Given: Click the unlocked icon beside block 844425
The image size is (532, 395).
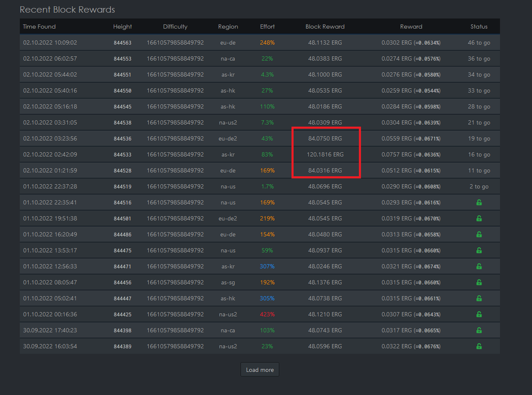Looking at the screenshot, I should tap(479, 314).
